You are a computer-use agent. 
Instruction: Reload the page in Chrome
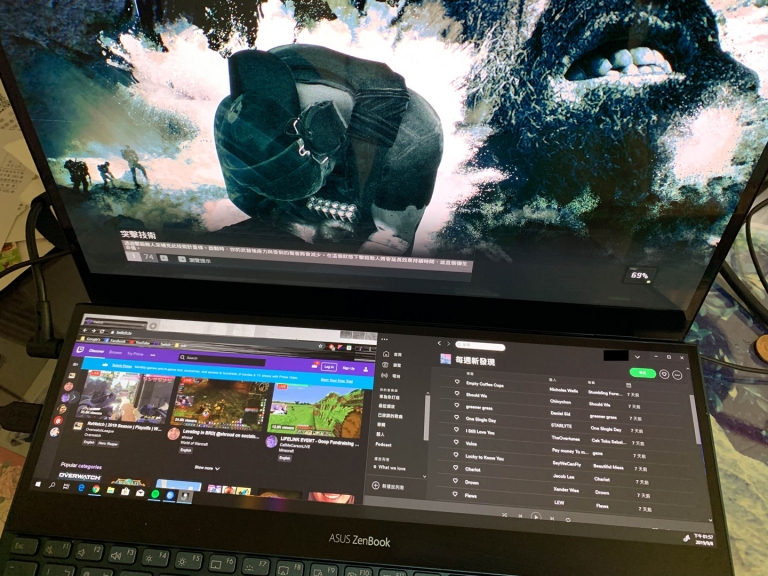(102, 332)
